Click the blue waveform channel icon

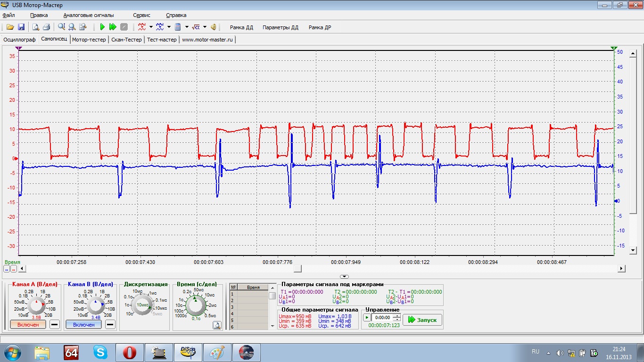(160, 27)
